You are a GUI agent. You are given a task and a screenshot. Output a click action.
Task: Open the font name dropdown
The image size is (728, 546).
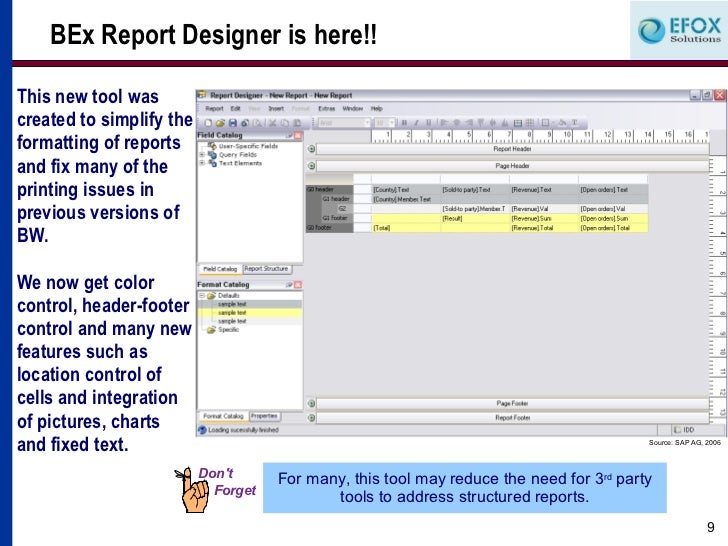367,123
